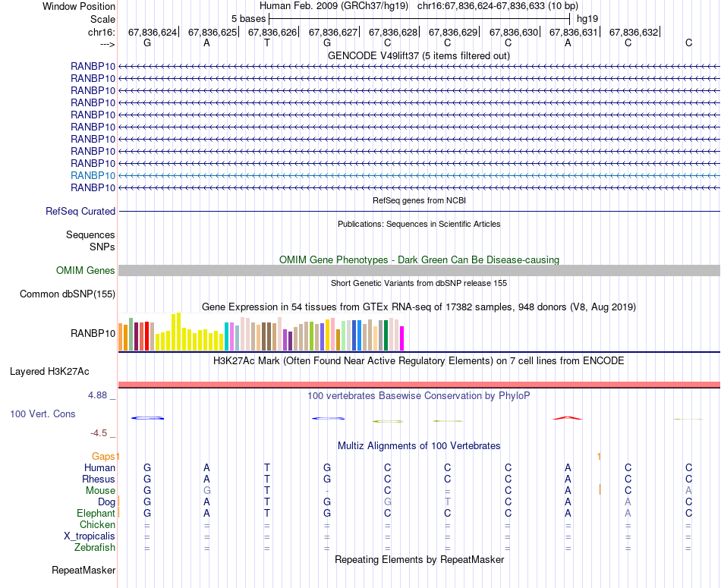Click the X_tropicalis alignment row label
This screenshot has height=588, width=721.
pos(90,536)
